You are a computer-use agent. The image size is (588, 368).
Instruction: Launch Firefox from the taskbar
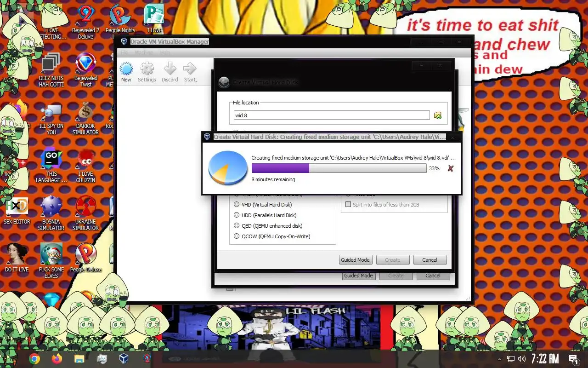click(x=57, y=359)
